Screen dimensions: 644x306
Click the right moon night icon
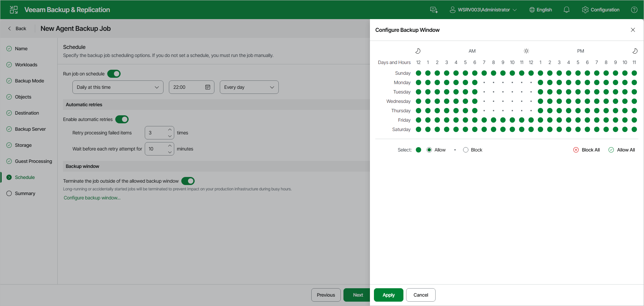coord(635,51)
